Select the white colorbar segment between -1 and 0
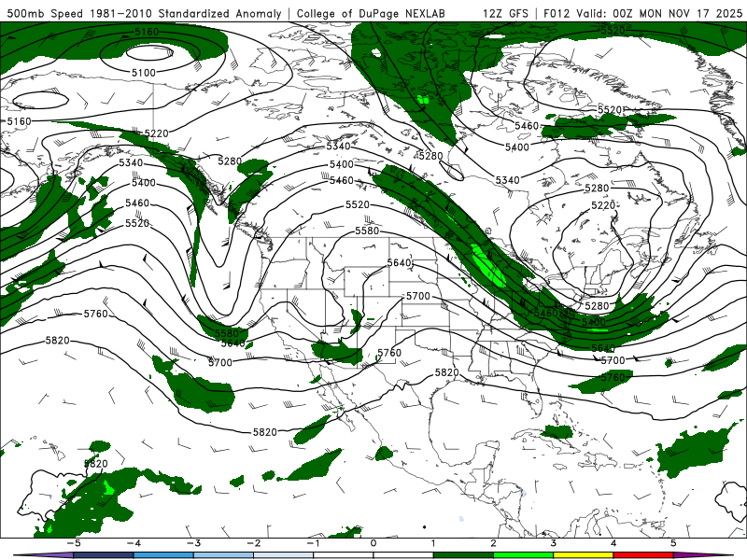This screenshot has width=747, height=560. tap(344, 555)
